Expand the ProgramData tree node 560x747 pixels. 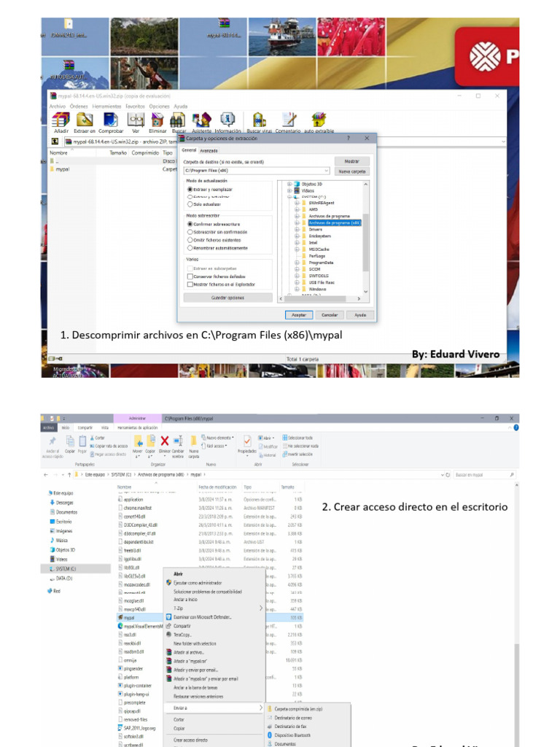click(x=297, y=263)
